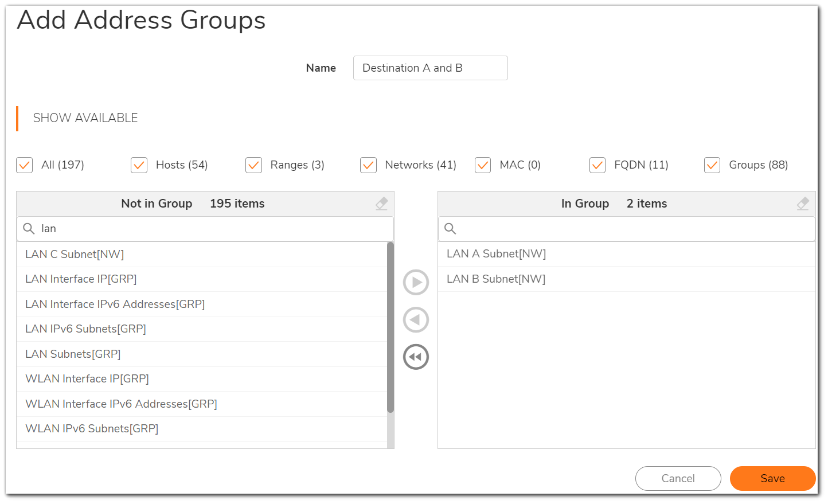Image resolution: width=828 pixels, height=504 pixels.
Task: Uncheck the Hosts (54) checkbox
Action: pyautogui.click(x=139, y=165)
